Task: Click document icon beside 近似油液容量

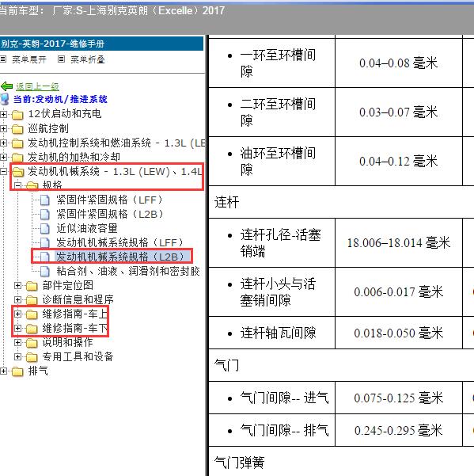Action: tap(45, 229)
